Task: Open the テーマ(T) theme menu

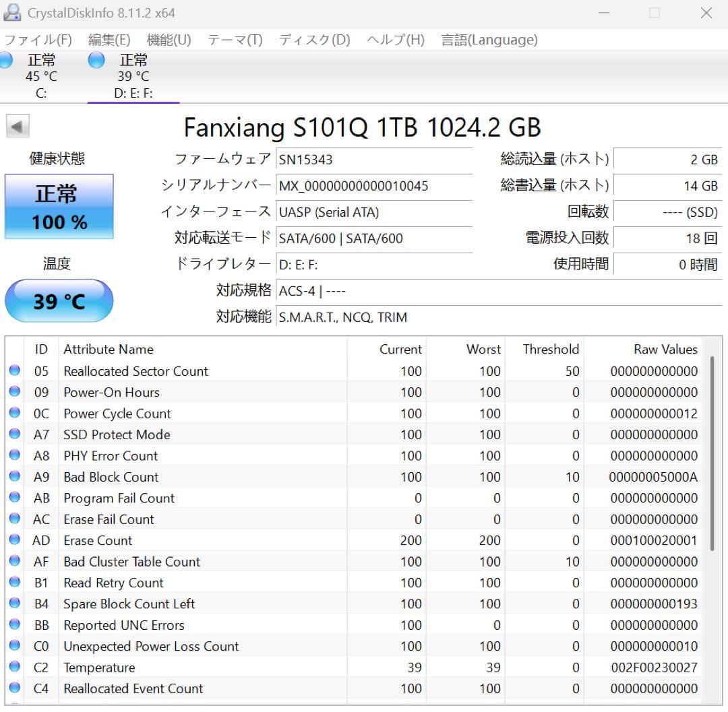Action: [x=235, y=40]
